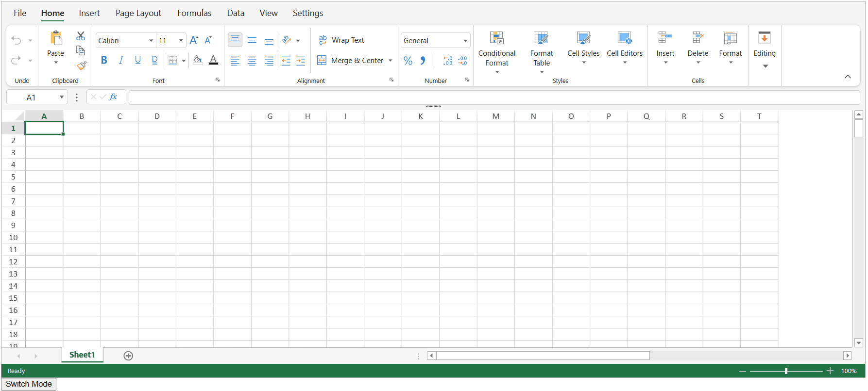This screenshot has width=868, height=391.
Task: Click the Redo arrow icon
Action: [16, 60]
